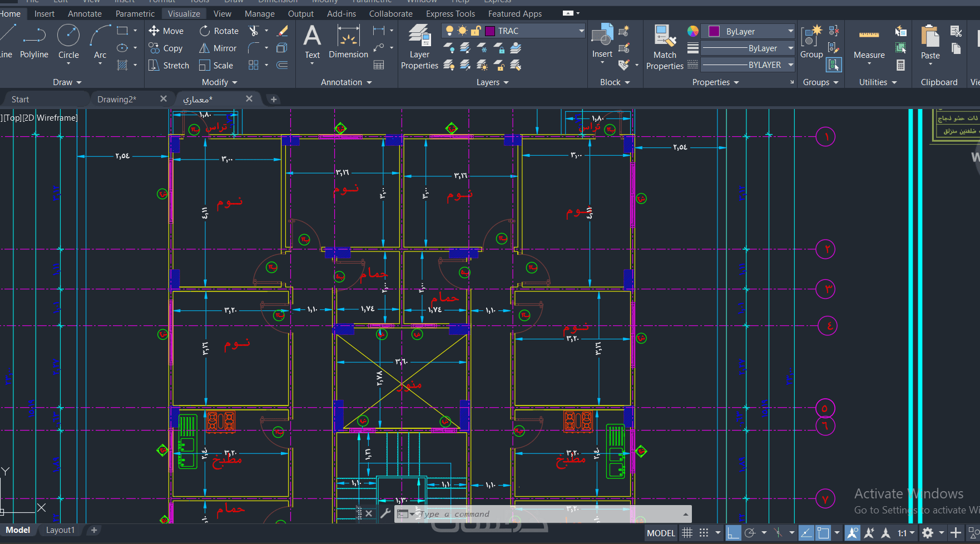
Task: Open the BYLAYER linetype dropdown
Action: (x=790, y=65)
